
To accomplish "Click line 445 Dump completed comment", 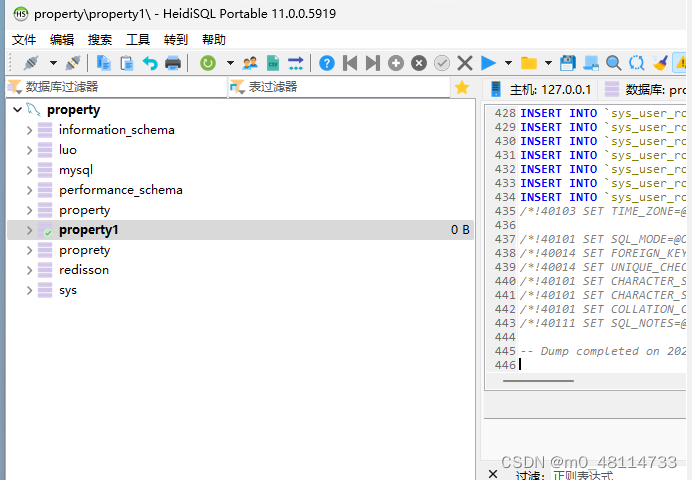I will (603, 351).
